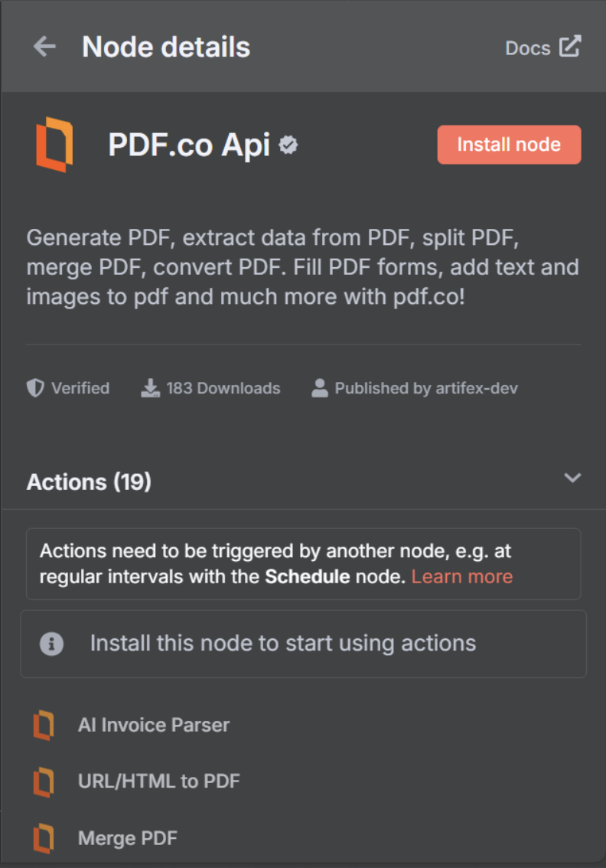Click the Install node button
The image size is (606, 868).
coord(509,145)
